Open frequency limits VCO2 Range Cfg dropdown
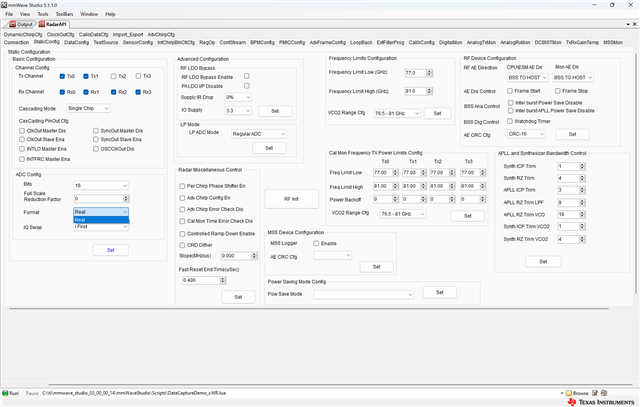640x407 pixels. pyautogui.click(x=397, y=113)
